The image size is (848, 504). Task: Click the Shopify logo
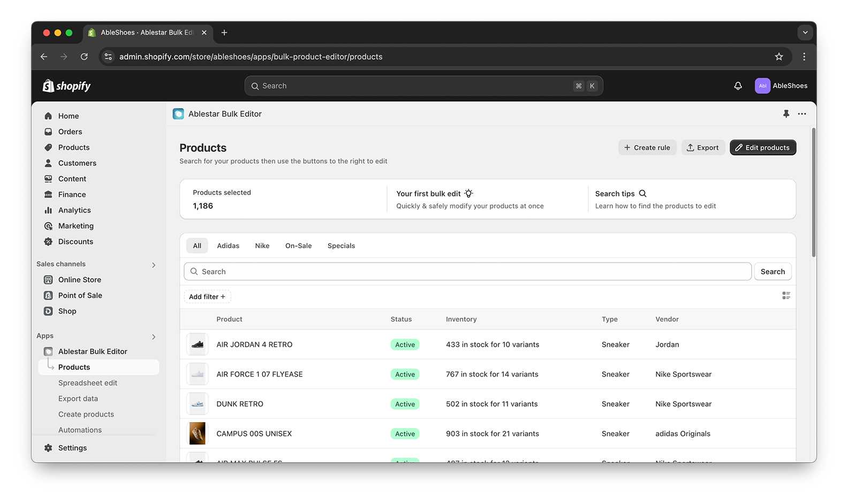point(67,86)
